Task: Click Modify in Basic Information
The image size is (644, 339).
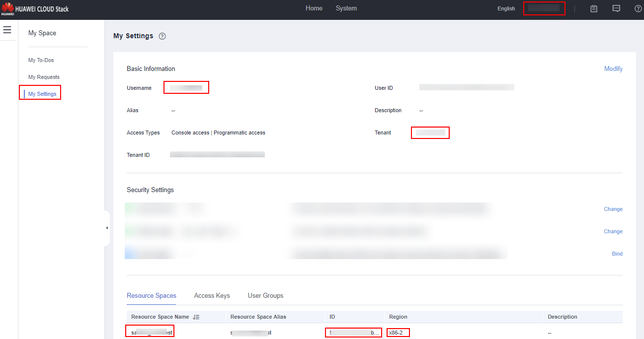Action: click(613, 69)
